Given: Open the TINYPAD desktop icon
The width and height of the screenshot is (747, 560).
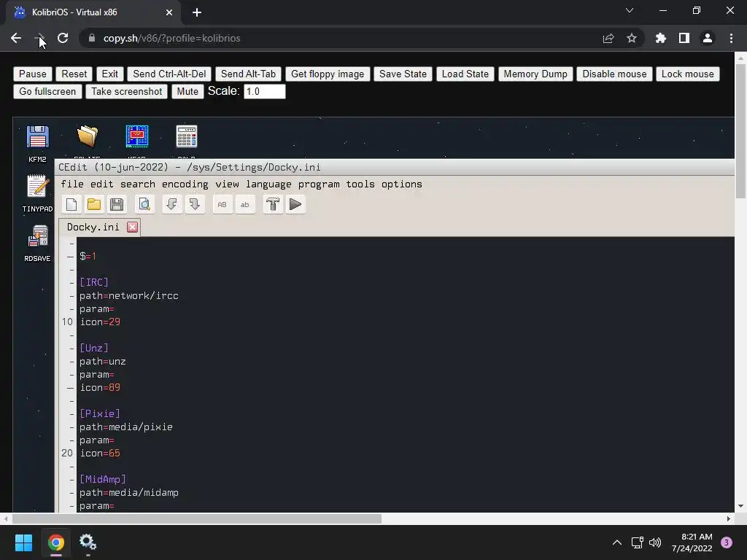Looking at the screenshot, I should tap(37, 193).
